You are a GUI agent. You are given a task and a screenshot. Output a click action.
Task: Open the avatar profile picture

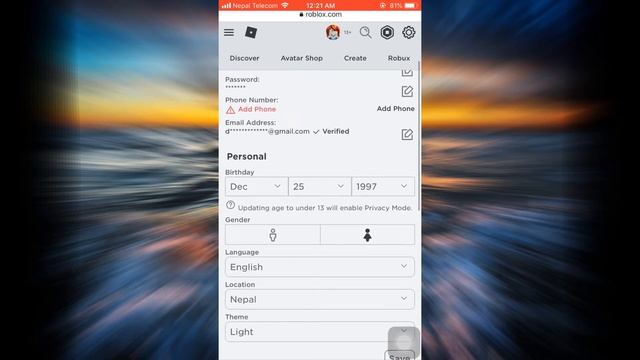tap(333, 32)
